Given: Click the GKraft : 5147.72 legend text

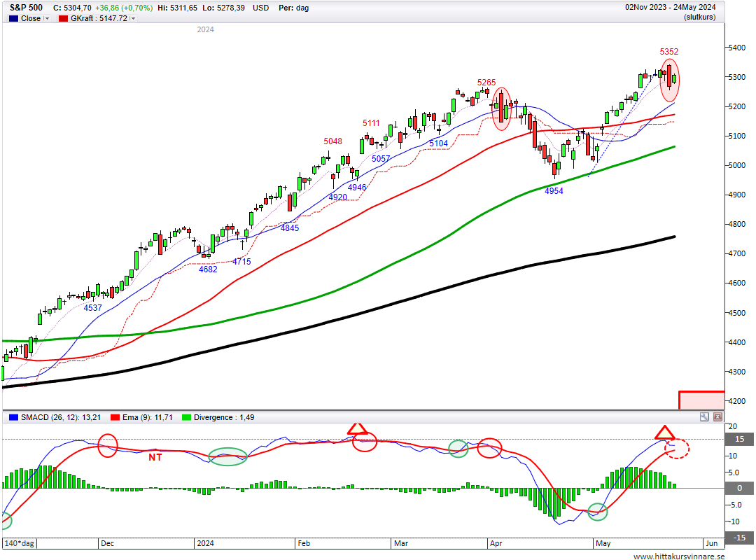Looking at the screenshot, I should [x=99, y=18].
